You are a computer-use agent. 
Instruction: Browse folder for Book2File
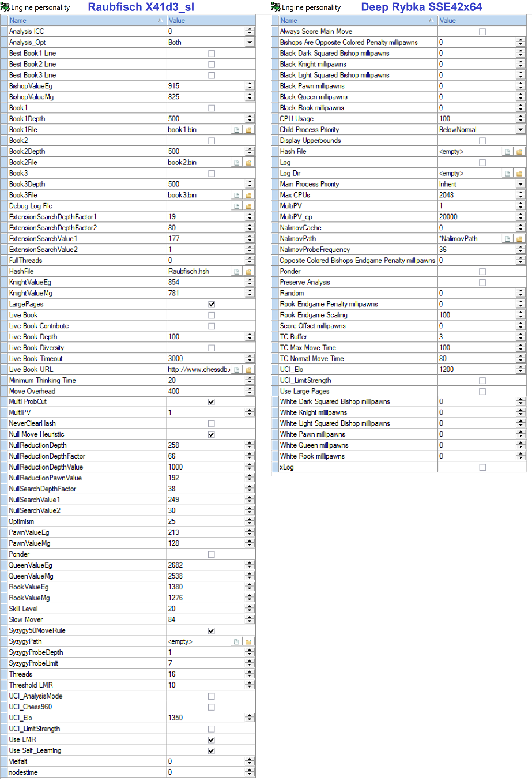[x=248, y=163]
